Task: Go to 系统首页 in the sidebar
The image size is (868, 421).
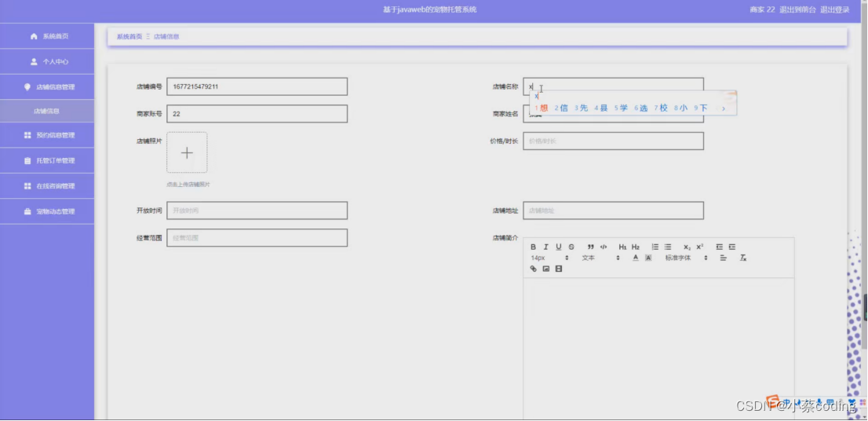Action: pyautogui.click(x=47, y=36)
